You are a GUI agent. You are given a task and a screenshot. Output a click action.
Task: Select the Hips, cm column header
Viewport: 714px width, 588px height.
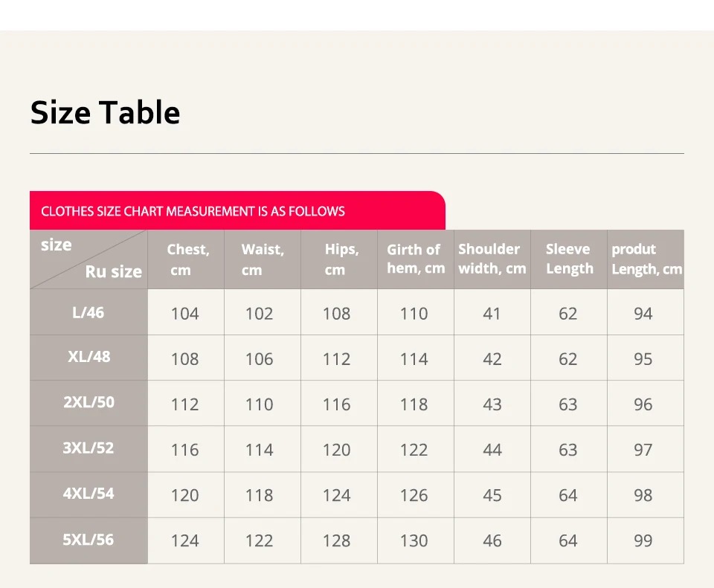(339, 259)
